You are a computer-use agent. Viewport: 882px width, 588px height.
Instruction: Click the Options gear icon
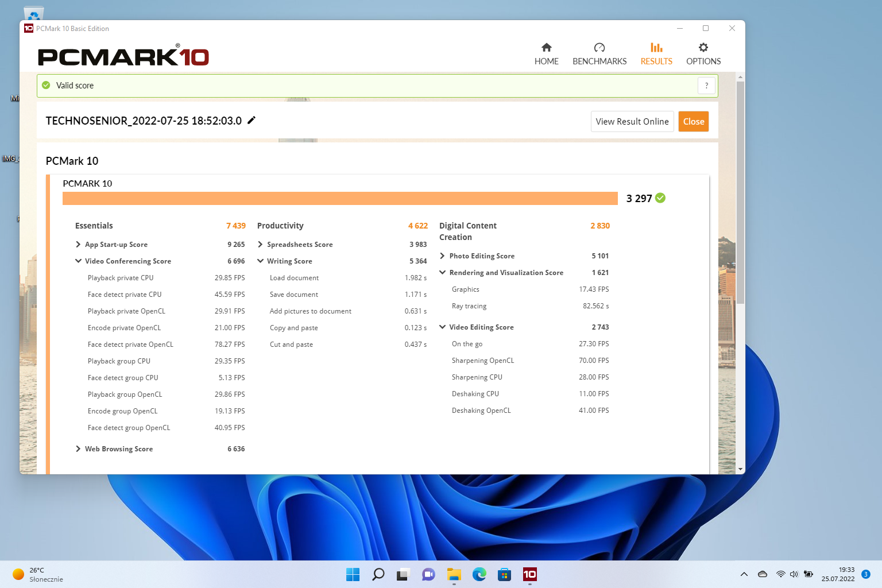pos(703,47)
